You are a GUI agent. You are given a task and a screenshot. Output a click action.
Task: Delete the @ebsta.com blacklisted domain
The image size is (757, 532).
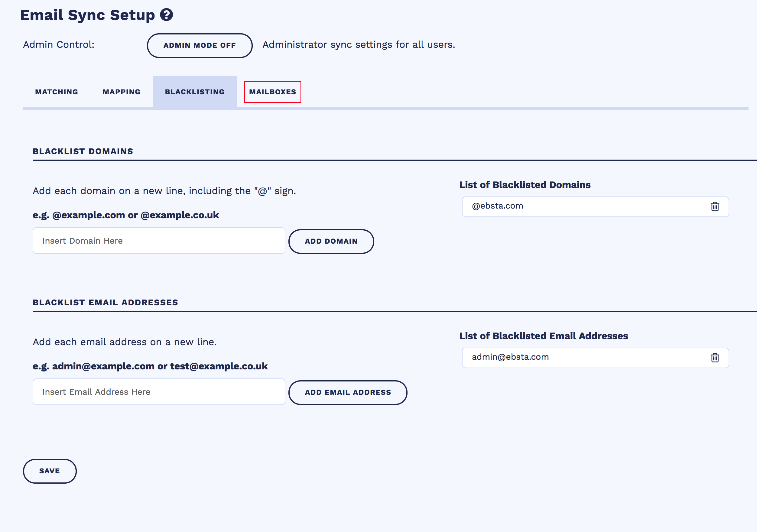tap(714, 207)
